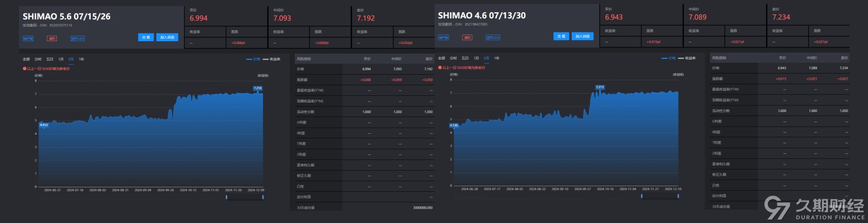Click ask price 7.192 in SHIMAO 5.6 header
Screen dimensions: 868x223
(x=365, y=18)
